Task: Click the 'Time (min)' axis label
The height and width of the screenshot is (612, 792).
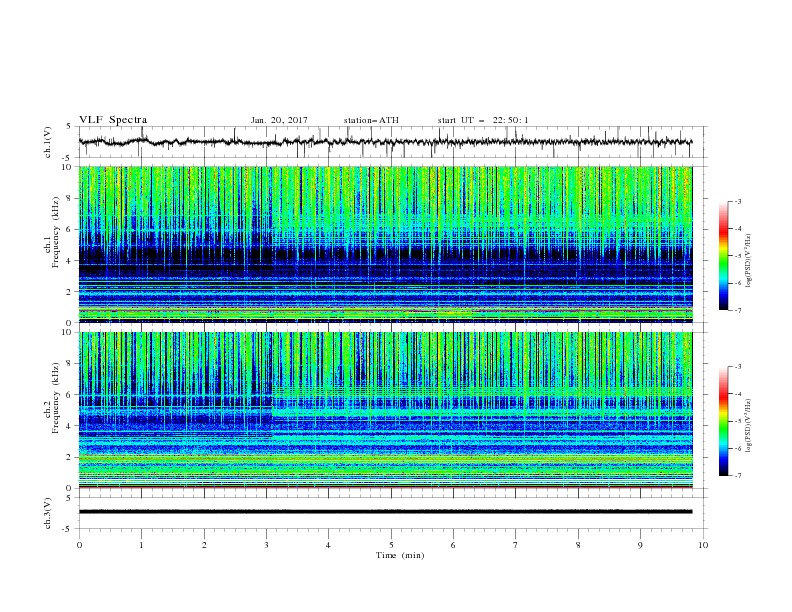Action: 400,555
